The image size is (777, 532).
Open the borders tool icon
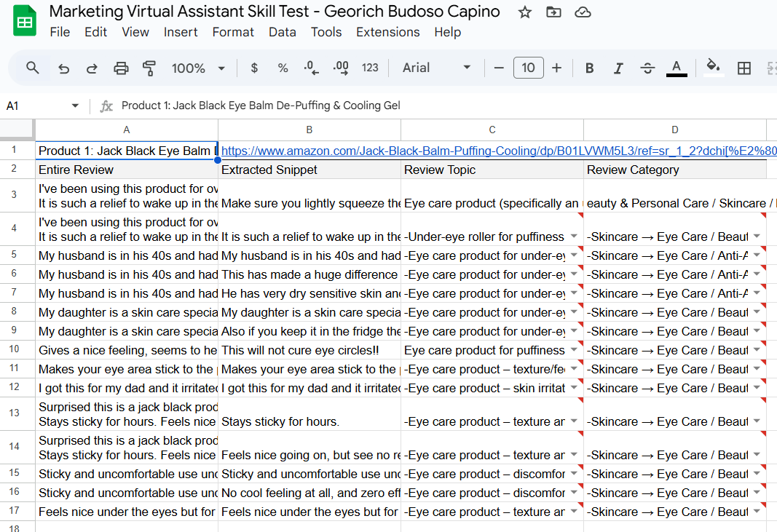pos(744,68)
